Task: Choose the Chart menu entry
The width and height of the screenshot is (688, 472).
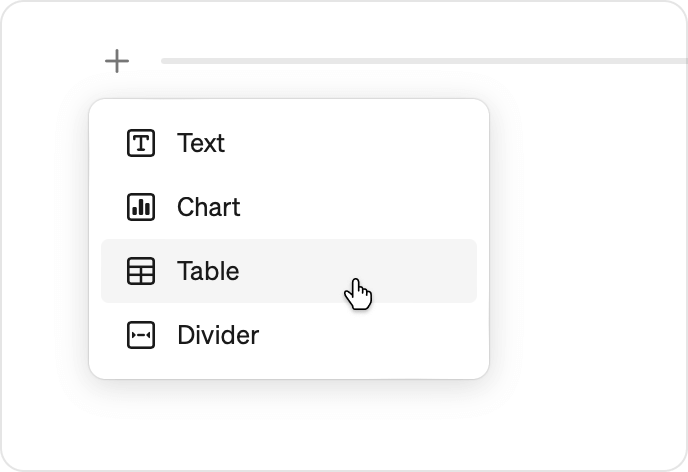Action: point(289,207)
